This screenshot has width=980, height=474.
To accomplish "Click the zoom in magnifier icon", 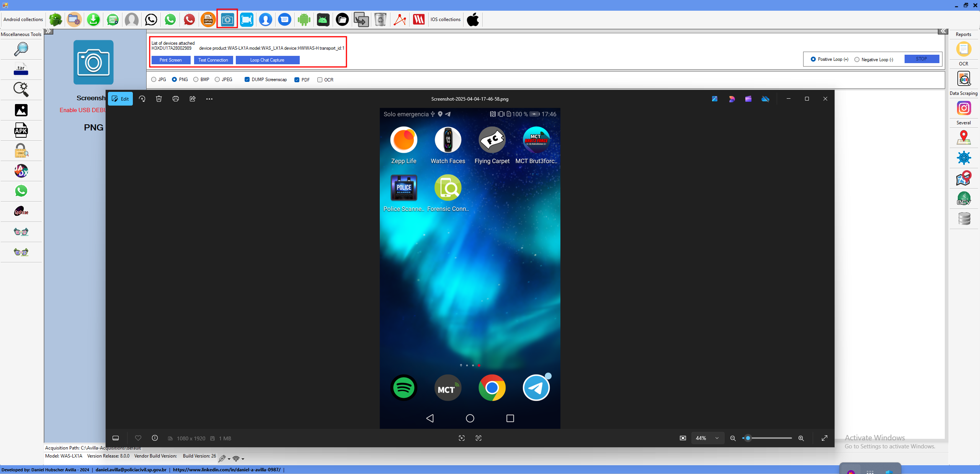I will click(801, 438).
